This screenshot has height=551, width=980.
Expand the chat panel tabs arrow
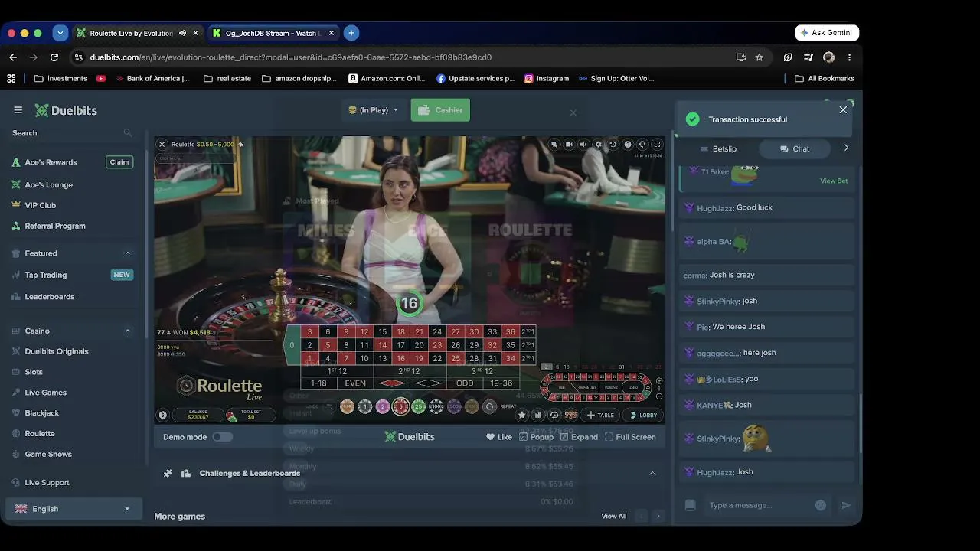click(x=846, y=148)
